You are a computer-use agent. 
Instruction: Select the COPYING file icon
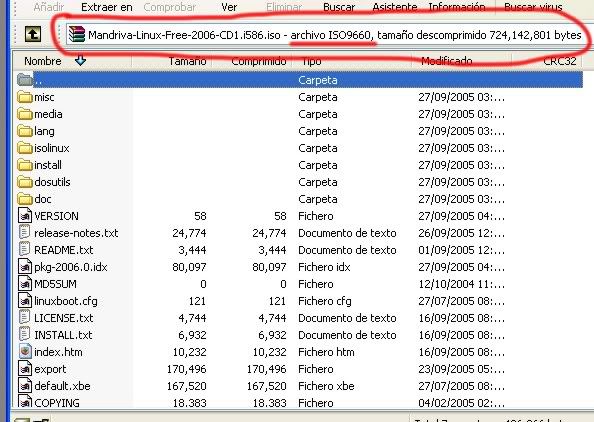click(25, 402)
